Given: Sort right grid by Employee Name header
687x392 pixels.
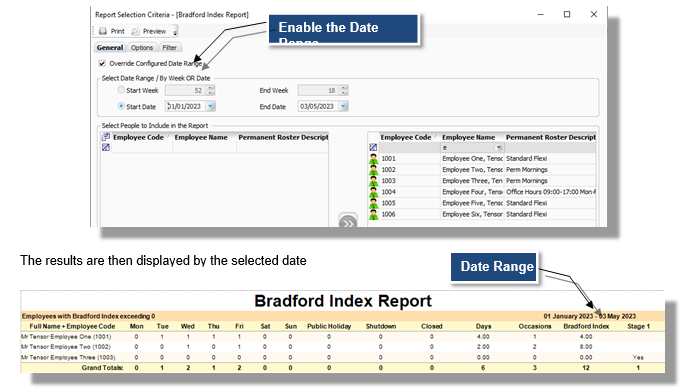Looking at the screenshot, I should pyautogui.click(x=472, y=137).
